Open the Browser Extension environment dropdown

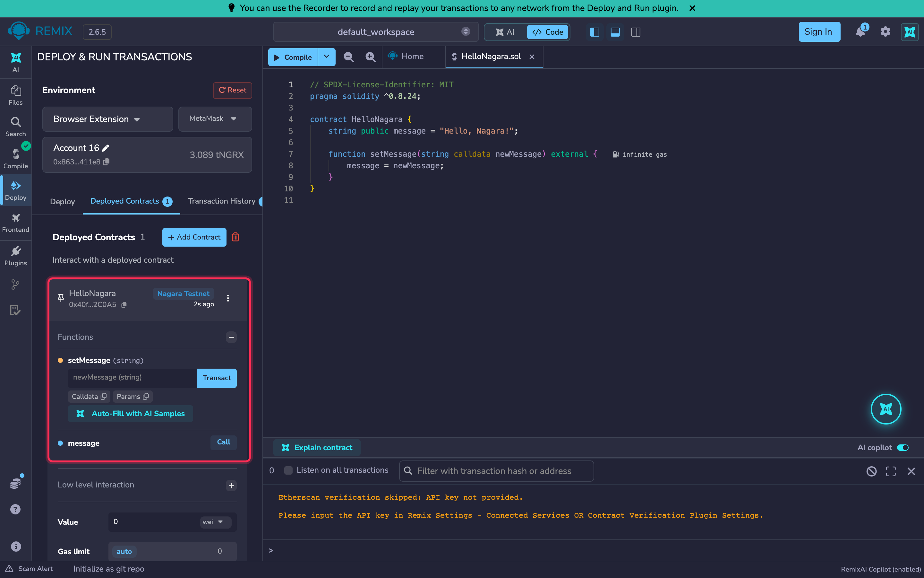point(108,119)
